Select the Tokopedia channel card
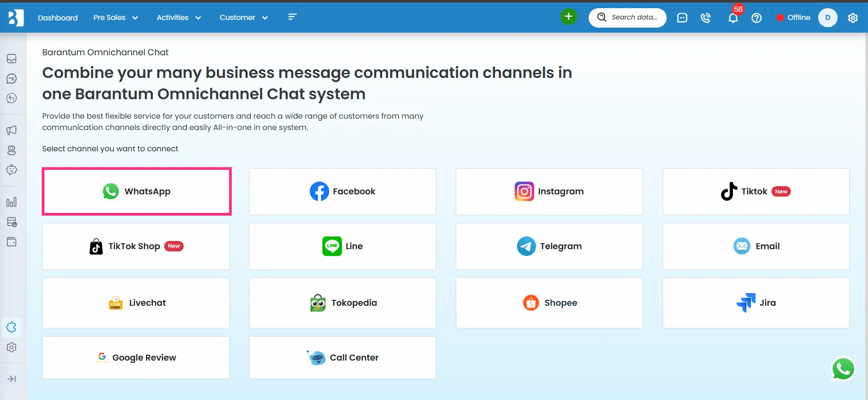The width and height of the screenshot is (868, 400). [x=342, y=303]
